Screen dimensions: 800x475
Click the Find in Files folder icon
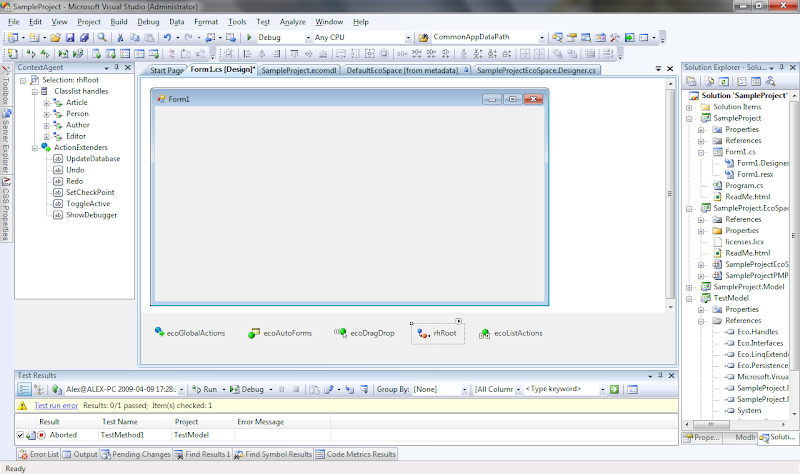click(423, 37)
